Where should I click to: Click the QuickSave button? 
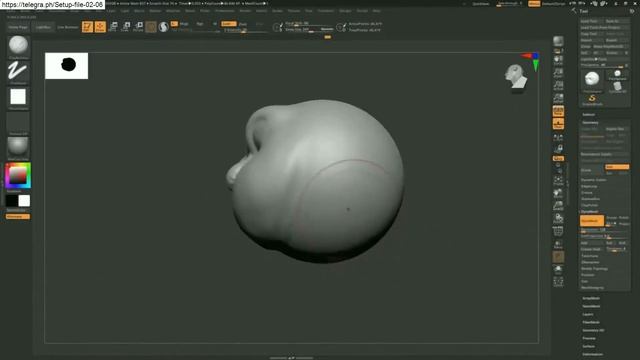481,4
